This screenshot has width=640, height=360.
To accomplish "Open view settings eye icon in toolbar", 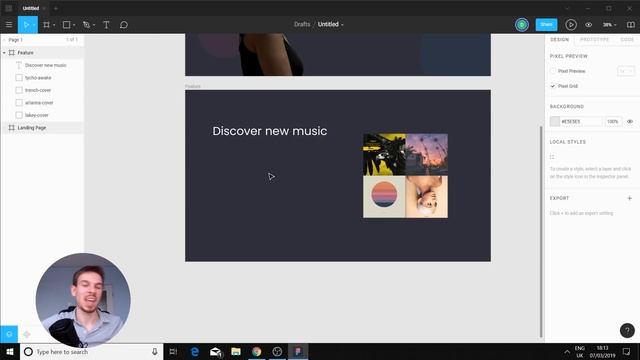I will click(589, 25).
